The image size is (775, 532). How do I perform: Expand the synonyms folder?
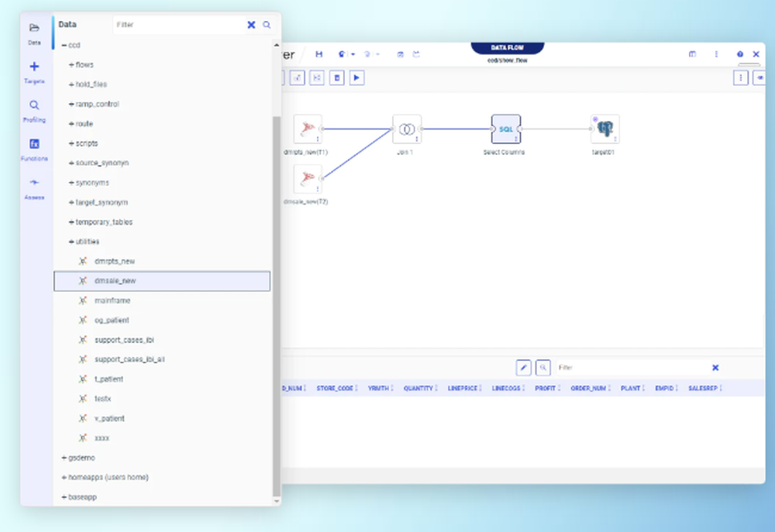point(71,183)
